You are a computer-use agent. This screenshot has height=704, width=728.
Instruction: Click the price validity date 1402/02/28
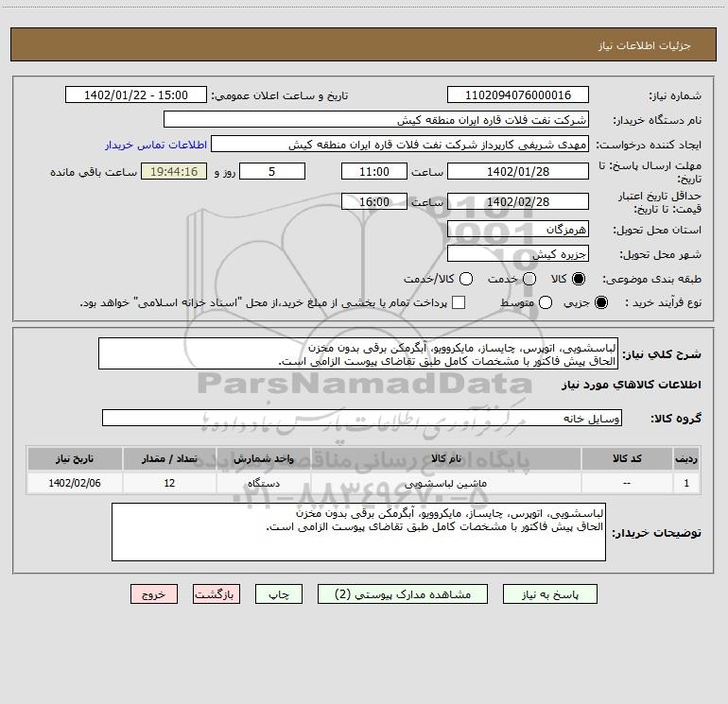[518, 201]
